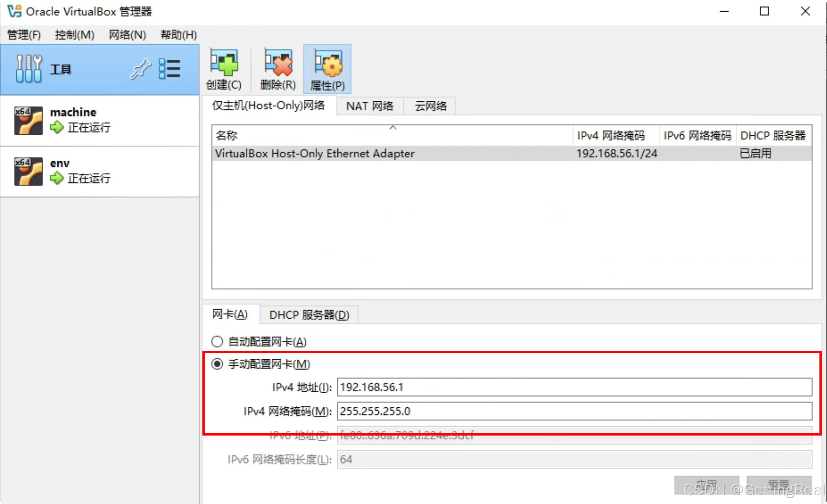Click the IPv4 address field 192.168.56.1
This screenshot has height=504, width=827.
pyautogui.click(x=575, y=387)
